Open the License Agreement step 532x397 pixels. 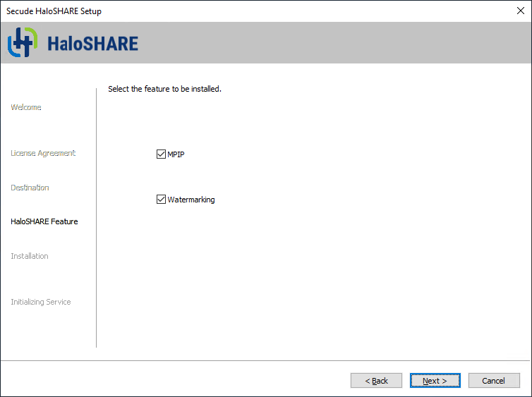tap(43, 153)
